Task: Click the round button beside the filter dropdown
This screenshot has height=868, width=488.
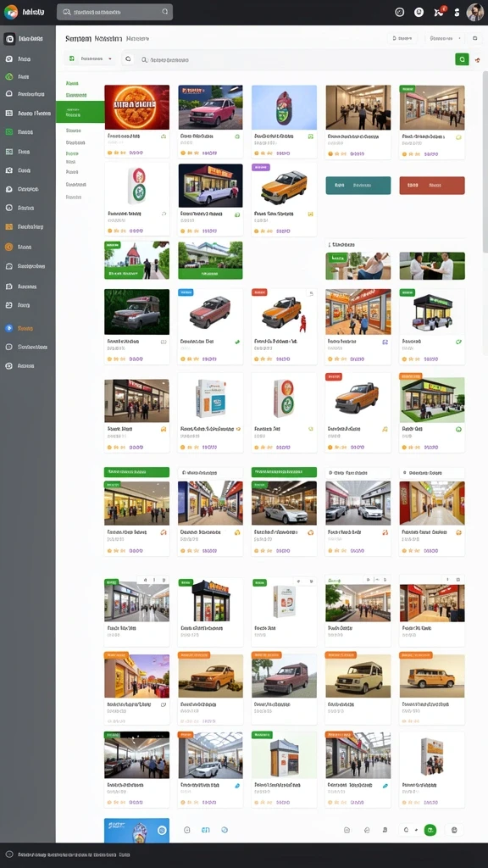Action: click(x=128, y=58)
